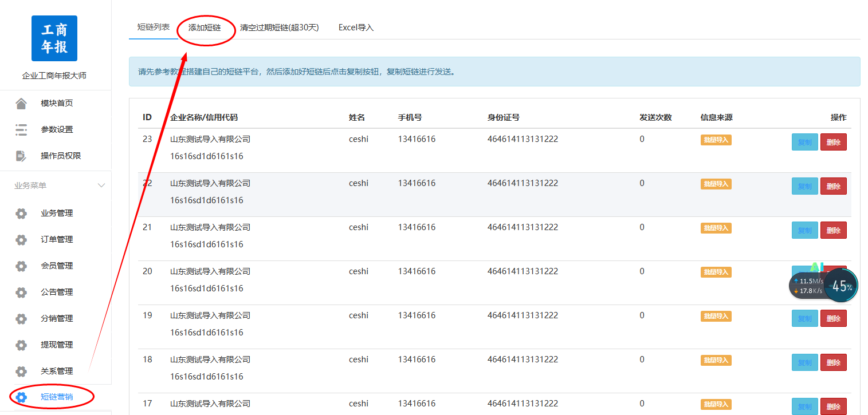The height and width of the screenshot is (415, 868).
Task: Open 模块首页 in the sidebar
Action: click(57, 103)
